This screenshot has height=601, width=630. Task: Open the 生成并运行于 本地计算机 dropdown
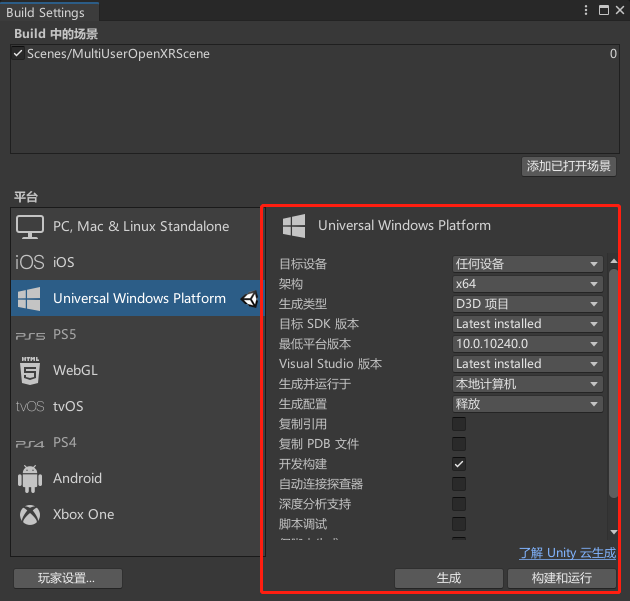(528, 384)
